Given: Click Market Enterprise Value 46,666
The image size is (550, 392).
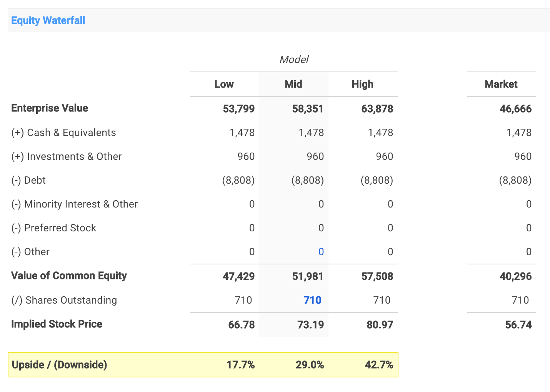Looking at the screenshot, I should (516, 109).
